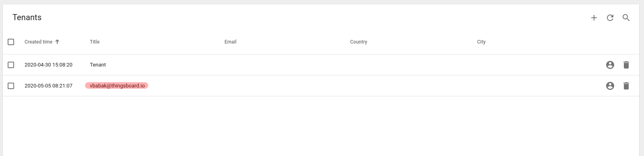This screenshot has height=156, width=644.
Task: Sort tenants by City column
Action: click(x=481, y=42)
